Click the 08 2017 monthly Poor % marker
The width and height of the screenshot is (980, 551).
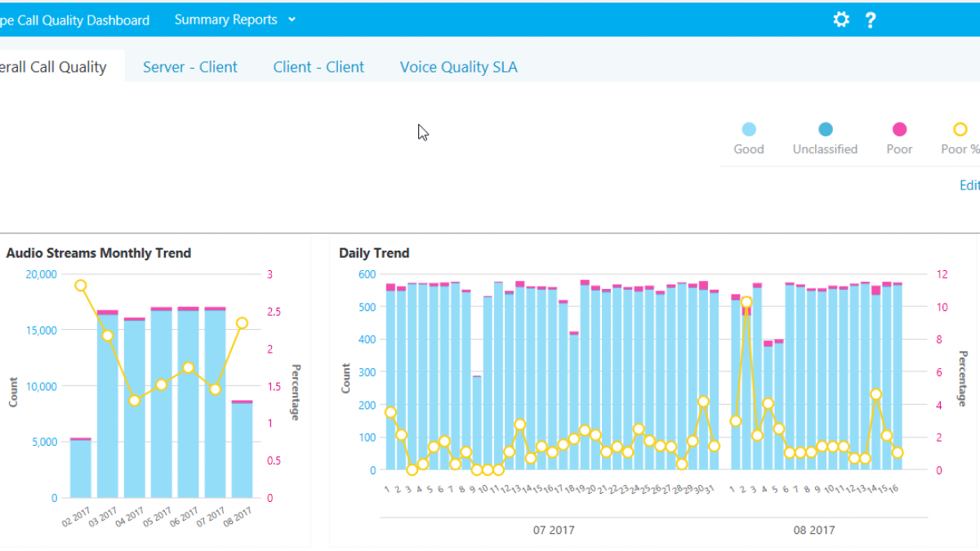tap(243, 323)
